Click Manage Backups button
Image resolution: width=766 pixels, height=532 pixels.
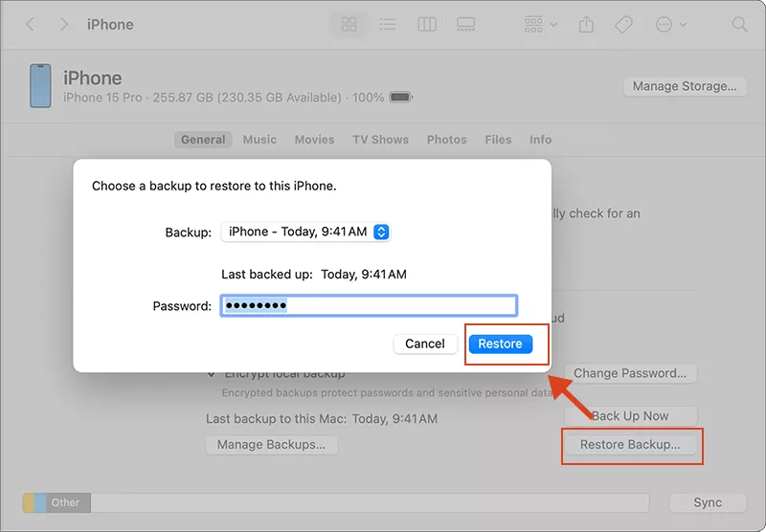point(271,445)
